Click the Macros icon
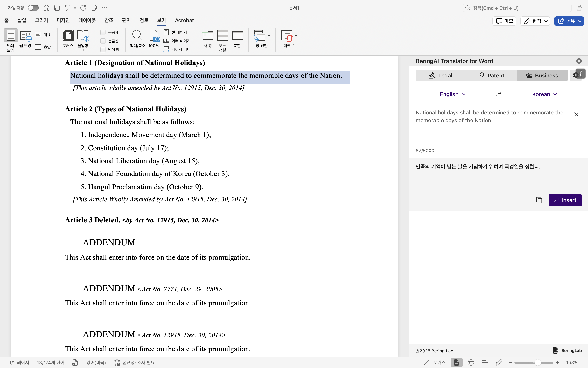 [287, 35]
